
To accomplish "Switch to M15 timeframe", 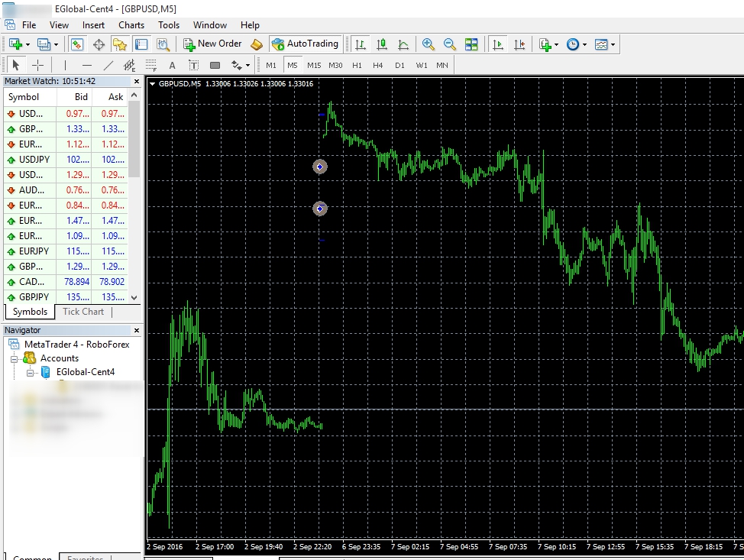I will [314, 65].
